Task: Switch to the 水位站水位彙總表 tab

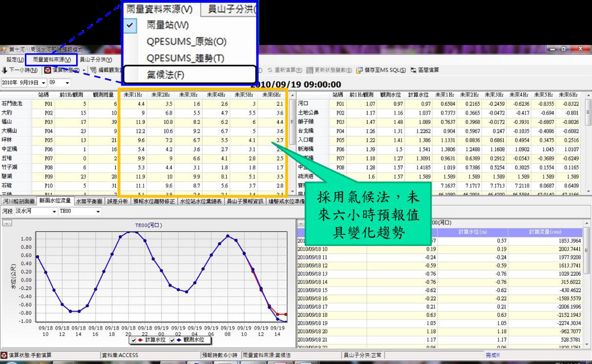Action: coord(201,201)
